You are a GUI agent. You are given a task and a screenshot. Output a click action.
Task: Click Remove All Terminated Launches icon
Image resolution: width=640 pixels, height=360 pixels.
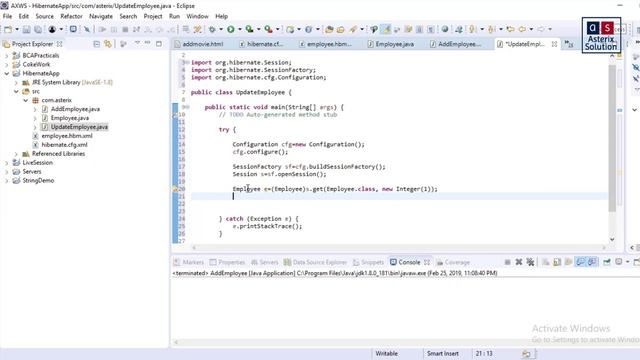coord(530,262)
